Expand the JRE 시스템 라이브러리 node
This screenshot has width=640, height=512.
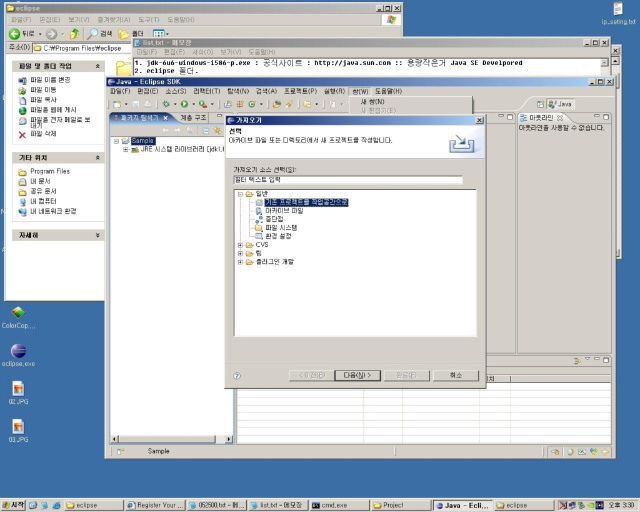(126, 149)
